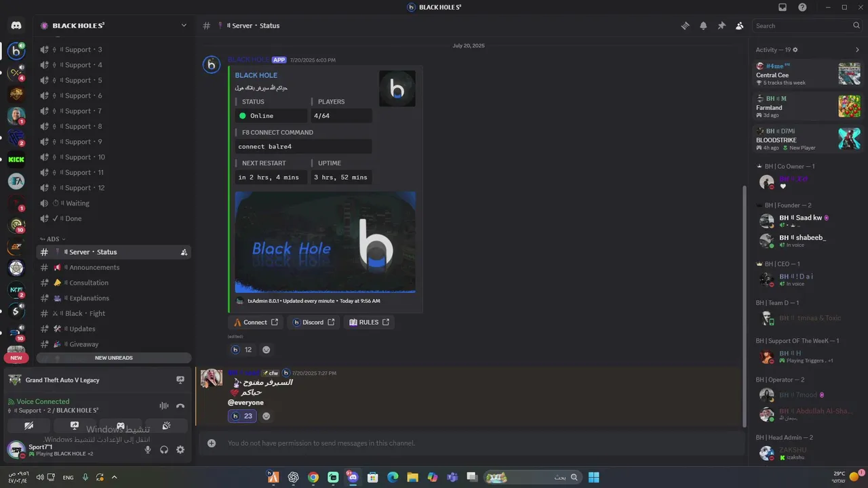Stream Grand Theft Auto V Legacy icon
Screen dimensions: 868x488
coord(180,380)
